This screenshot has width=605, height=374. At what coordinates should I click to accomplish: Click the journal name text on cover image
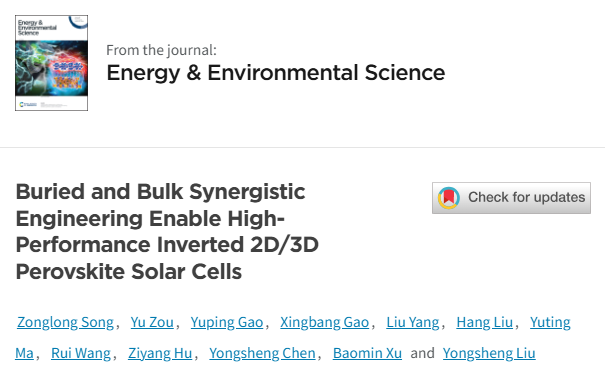37,28
